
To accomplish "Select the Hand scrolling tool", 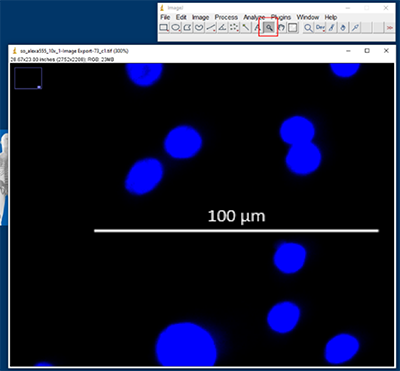I will pos(281,28).
